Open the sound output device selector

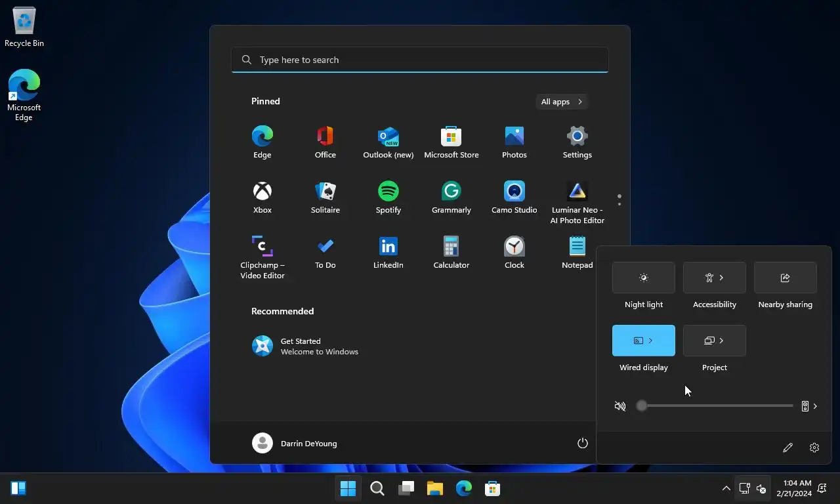pyautogui.click(x=809, y=406)
